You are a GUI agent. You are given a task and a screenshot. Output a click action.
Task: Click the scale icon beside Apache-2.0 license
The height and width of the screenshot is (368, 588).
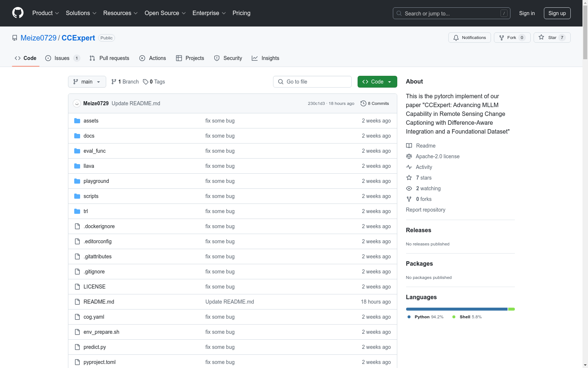(x=409, y=156)
